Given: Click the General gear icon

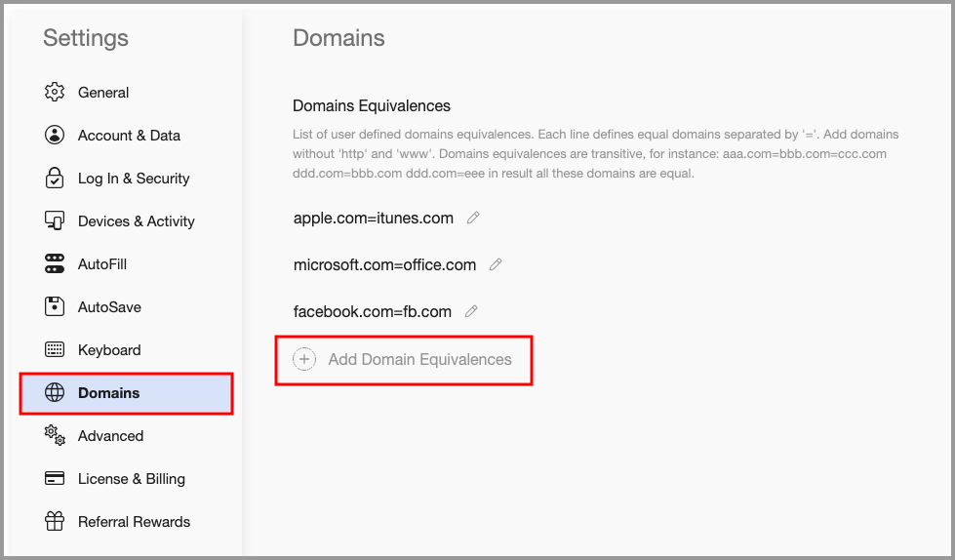Looking at the screenshot, I should (55, 92).
